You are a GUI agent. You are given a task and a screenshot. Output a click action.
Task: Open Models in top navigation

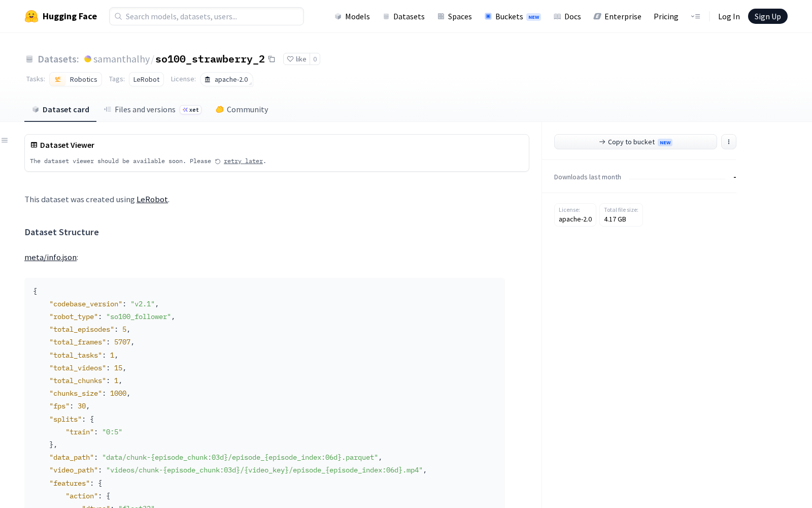tap(352, 16)
